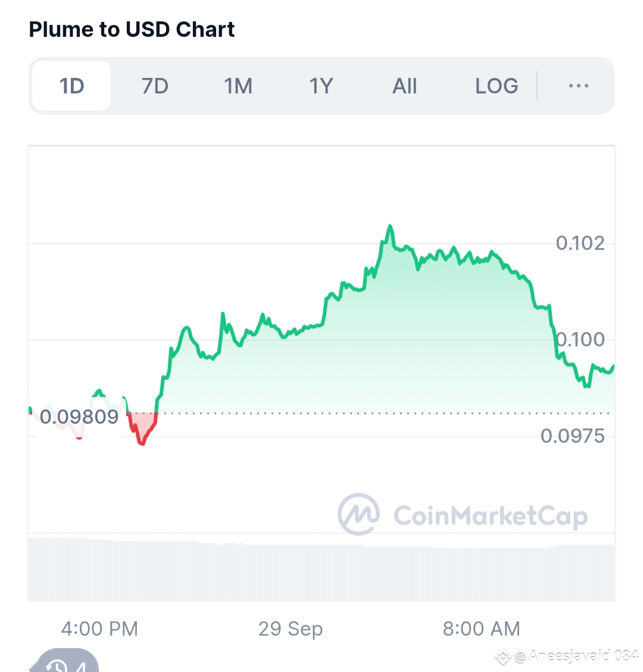The height and width of the screenshot is (672, 643).
Task: Toggle LOG scale on the chart
Action: coord(496,86)
